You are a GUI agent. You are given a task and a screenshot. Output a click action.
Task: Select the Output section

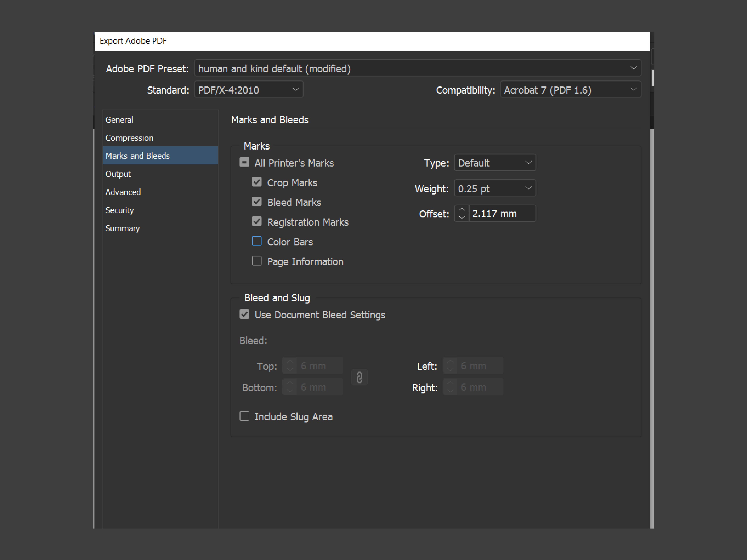click(x=118, y=174)
